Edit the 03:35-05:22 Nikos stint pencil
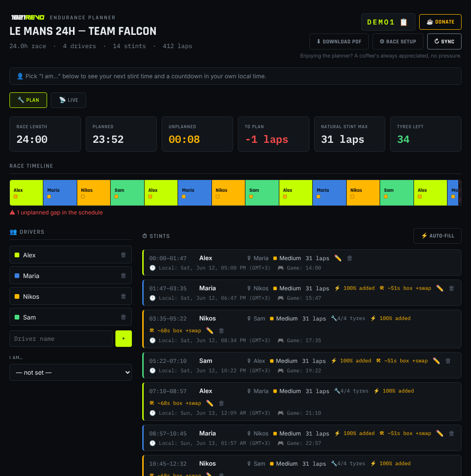This screenshot has height=476, width=471. pos(210,330)
